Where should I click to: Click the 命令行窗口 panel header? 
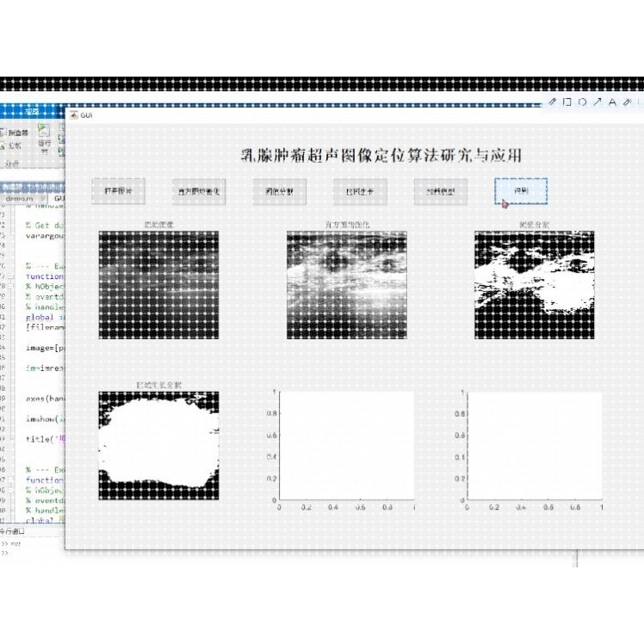point(12,531)
